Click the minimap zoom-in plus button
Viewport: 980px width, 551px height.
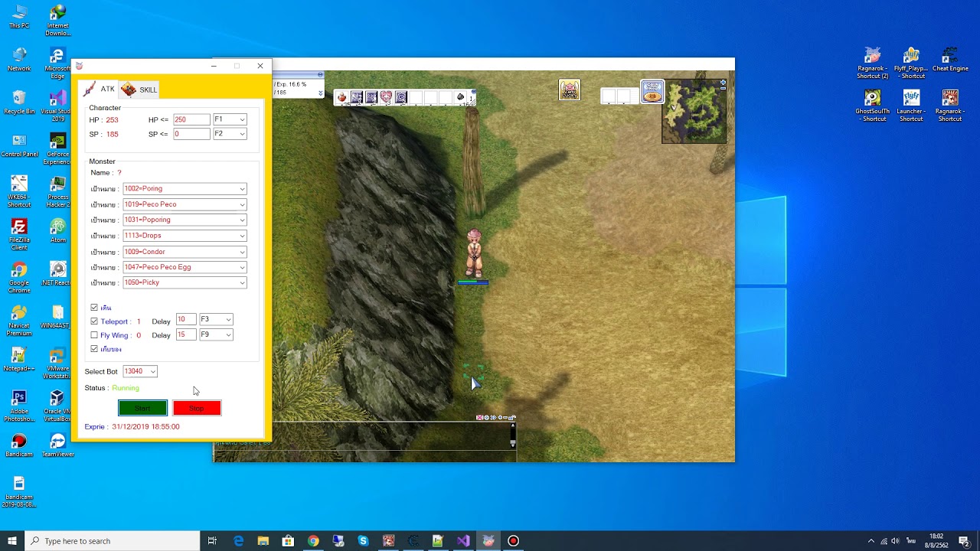(723, 83)
